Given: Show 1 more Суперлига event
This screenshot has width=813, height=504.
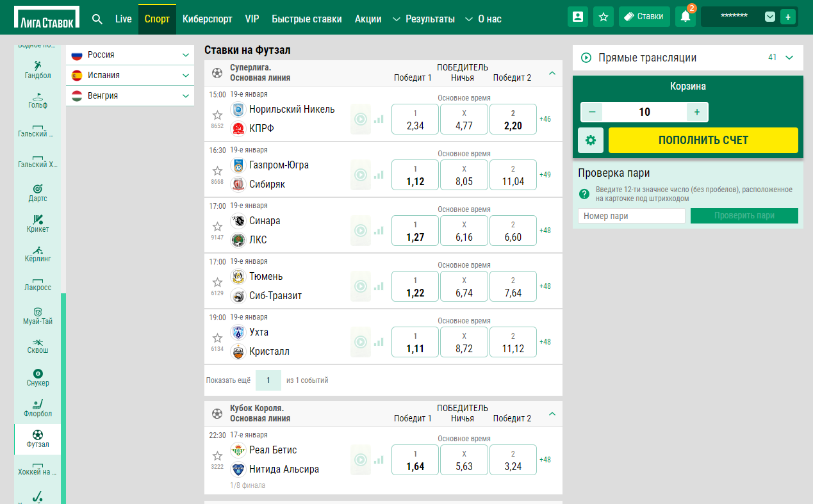Looking at the screenshot, I should coord(268,380).
